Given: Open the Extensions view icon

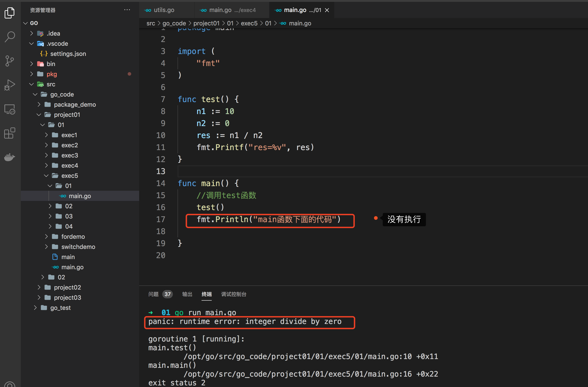Looking at the screenshot, I should coord(10,133).
